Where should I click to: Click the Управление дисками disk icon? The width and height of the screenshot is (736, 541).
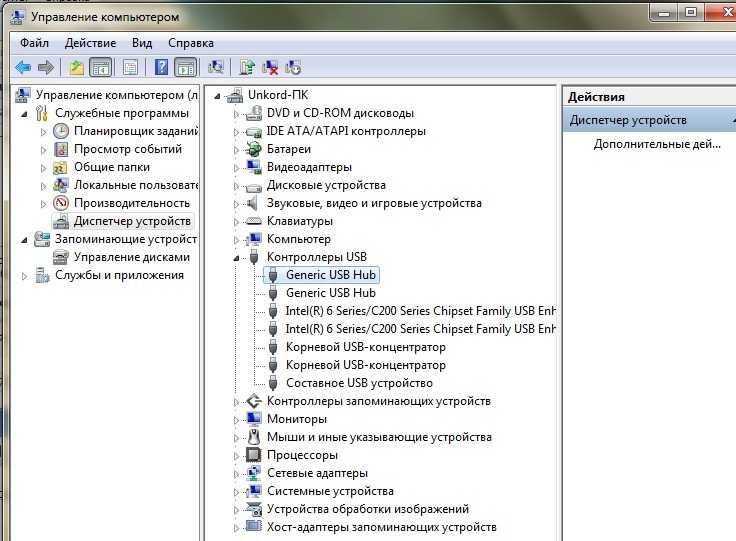(61, 257)
